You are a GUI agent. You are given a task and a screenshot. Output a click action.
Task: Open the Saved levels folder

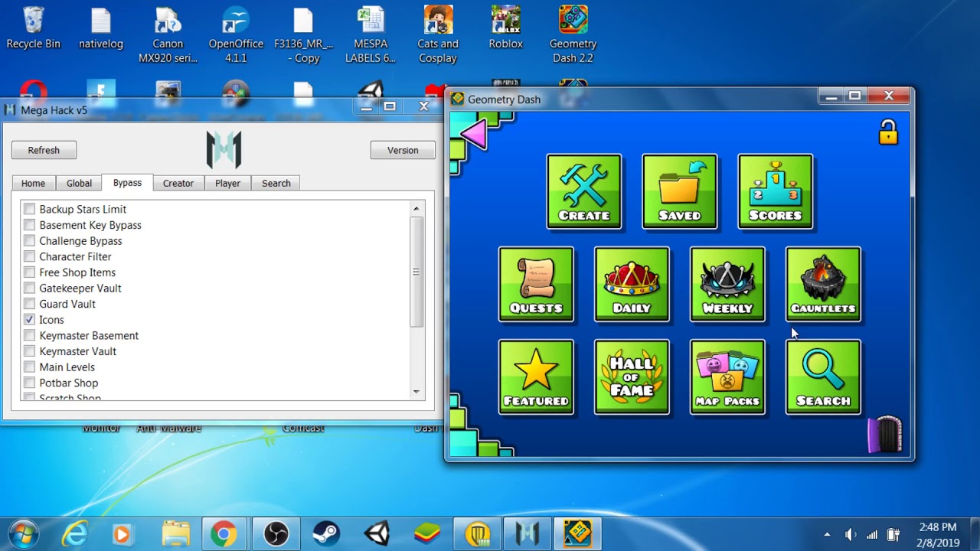[680, 191]
